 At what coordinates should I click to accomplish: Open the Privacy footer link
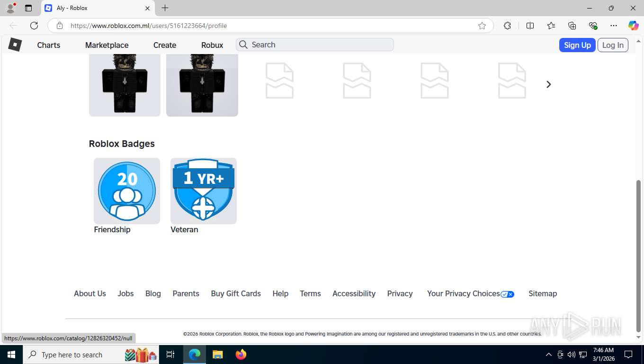400,293
